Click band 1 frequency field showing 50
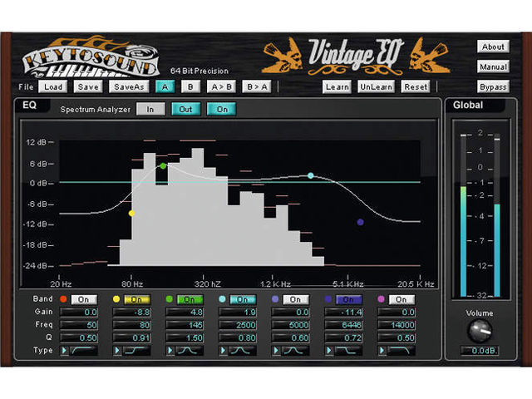This screenshot has width=532, height=399. tap(79, 325)
